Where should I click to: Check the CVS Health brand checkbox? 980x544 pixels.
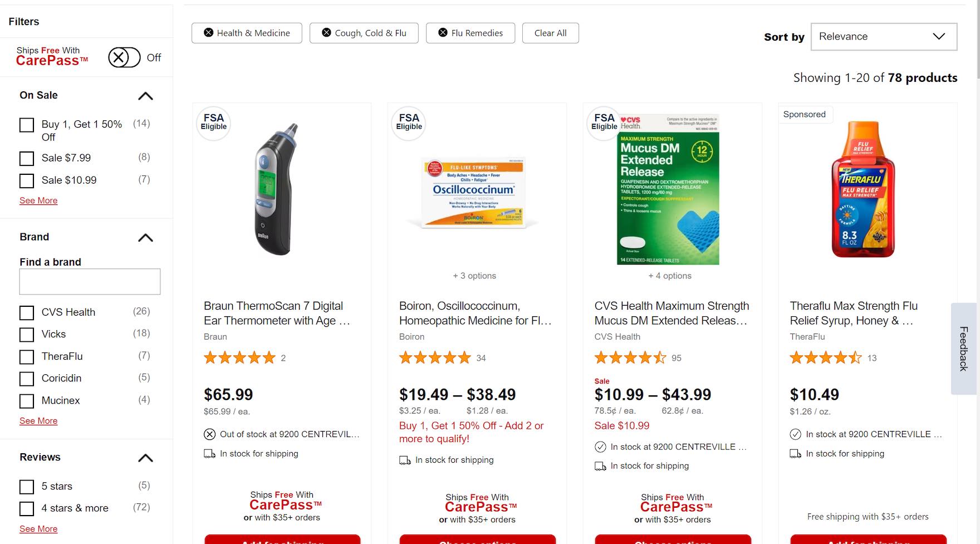point(27,313)
